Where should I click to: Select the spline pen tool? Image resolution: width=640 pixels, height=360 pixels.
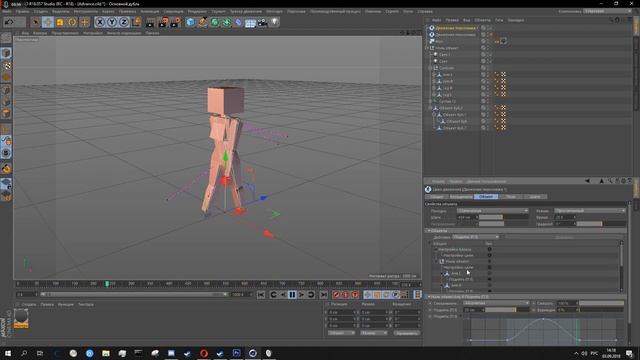[x=203, y=22]
